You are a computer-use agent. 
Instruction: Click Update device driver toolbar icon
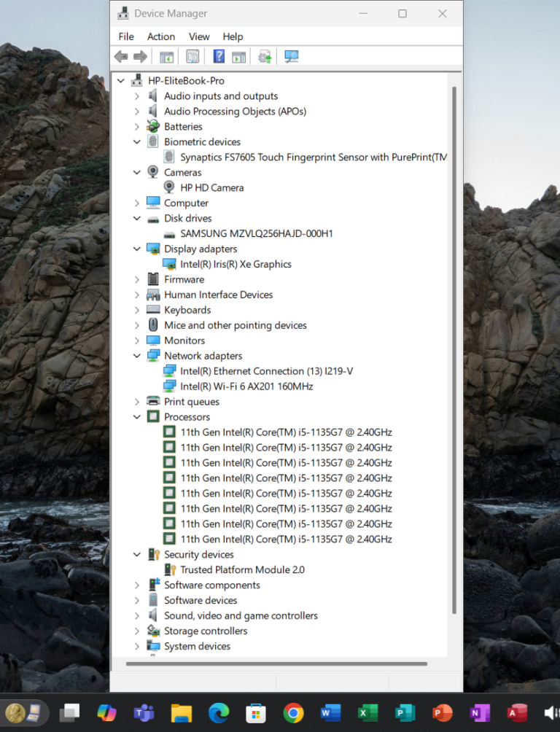coord(265,57)
